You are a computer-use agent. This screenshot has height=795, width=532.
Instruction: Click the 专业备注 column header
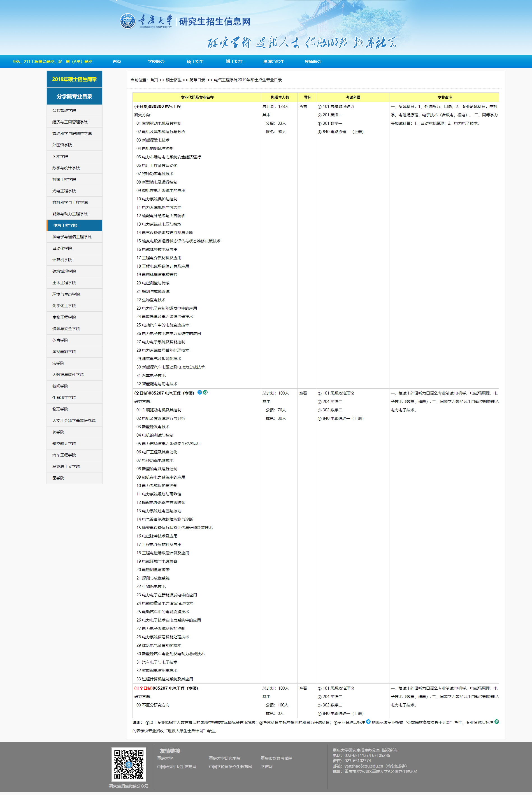click(445, 97)
